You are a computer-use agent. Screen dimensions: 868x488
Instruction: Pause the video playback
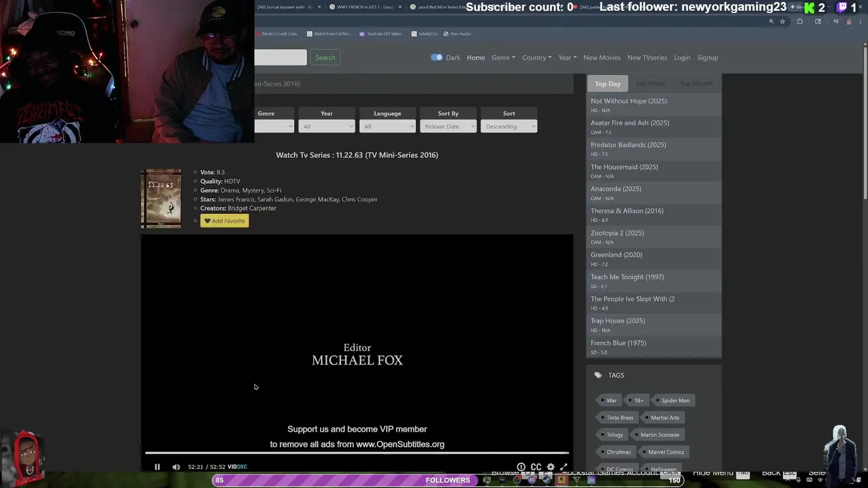[157, 467]
